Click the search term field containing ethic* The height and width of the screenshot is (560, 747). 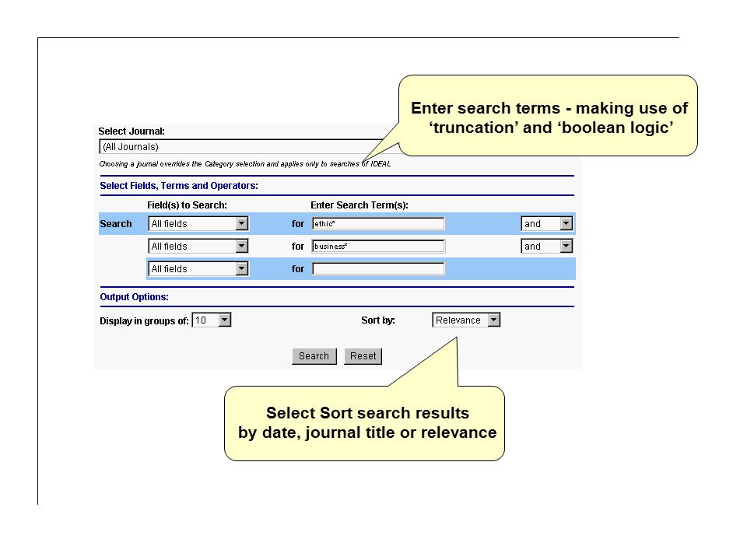coord(378,224)
